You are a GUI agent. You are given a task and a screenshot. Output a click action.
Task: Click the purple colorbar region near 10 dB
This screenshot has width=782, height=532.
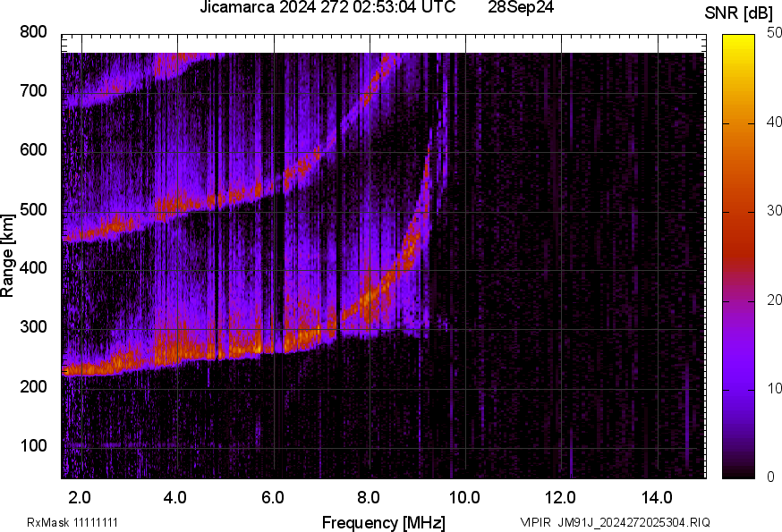pos(738,389)
